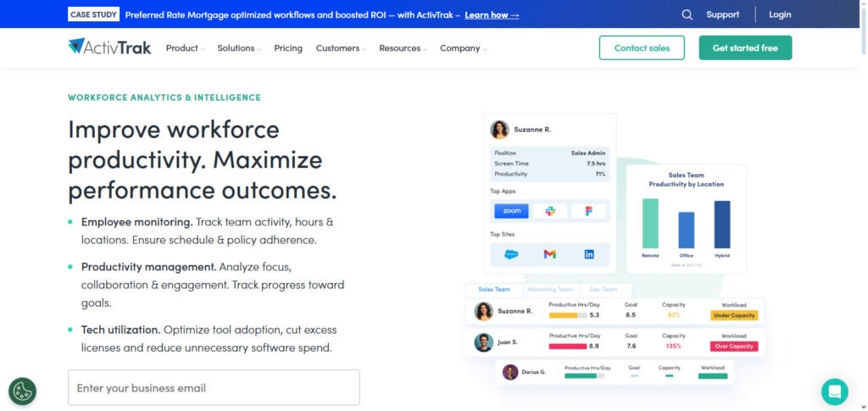Viewport: 868px width, 411px height.
Task: Expand the Product menu
Action: [x=186, y=48]
